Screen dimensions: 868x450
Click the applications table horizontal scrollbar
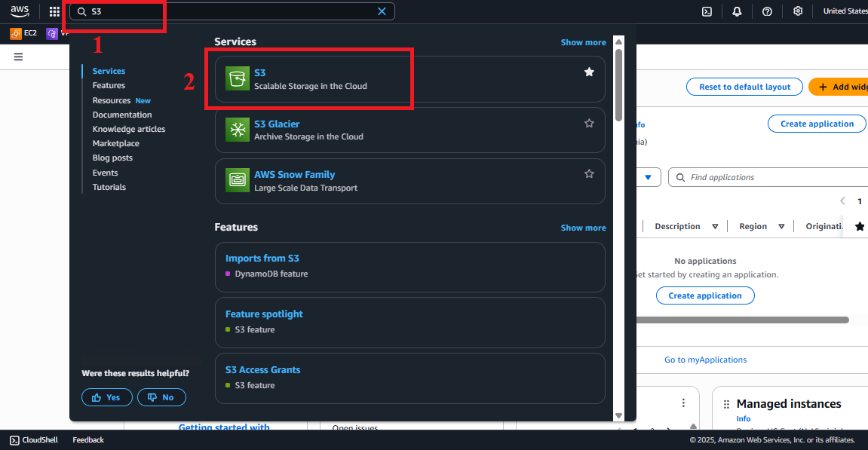coord(742,320)
